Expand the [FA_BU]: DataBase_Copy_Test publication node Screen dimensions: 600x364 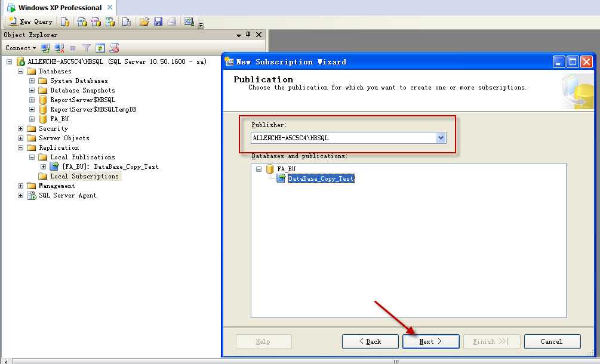click(x=43, y=166)
